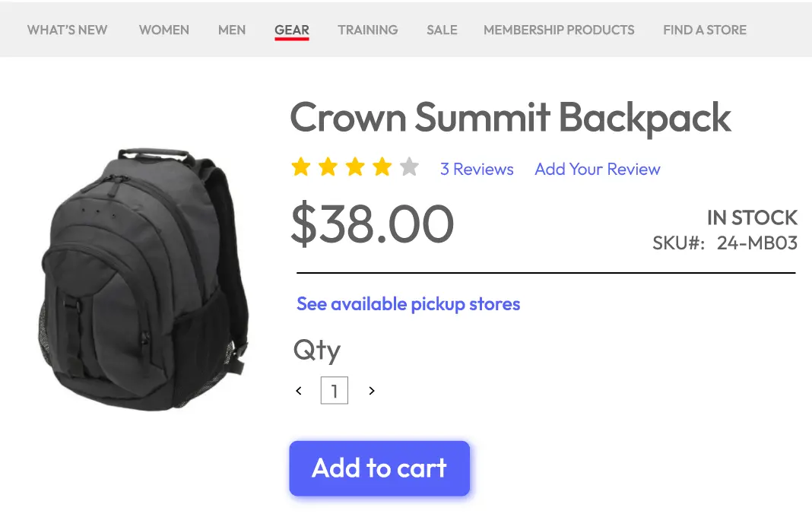This screenshot has width=812, height=514.
Task: Open the Women menu
Action: point(163,30)
